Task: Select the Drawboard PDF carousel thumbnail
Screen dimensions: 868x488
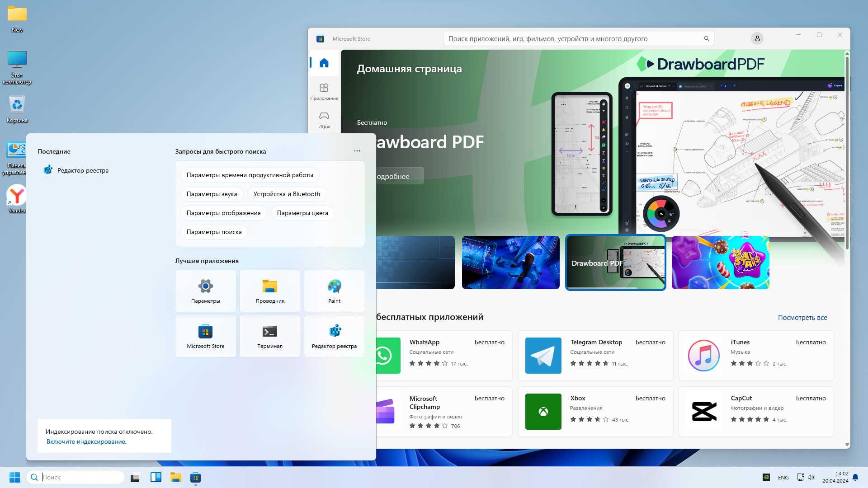Action: (x=615, y=263)
